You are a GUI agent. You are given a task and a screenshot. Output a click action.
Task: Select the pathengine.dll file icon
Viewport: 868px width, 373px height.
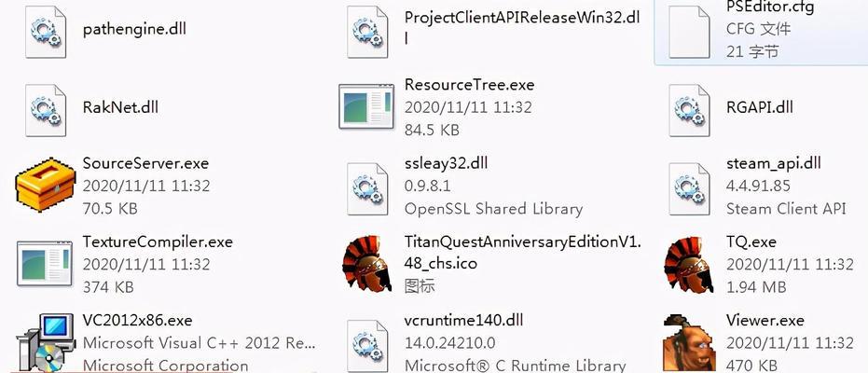46,32
